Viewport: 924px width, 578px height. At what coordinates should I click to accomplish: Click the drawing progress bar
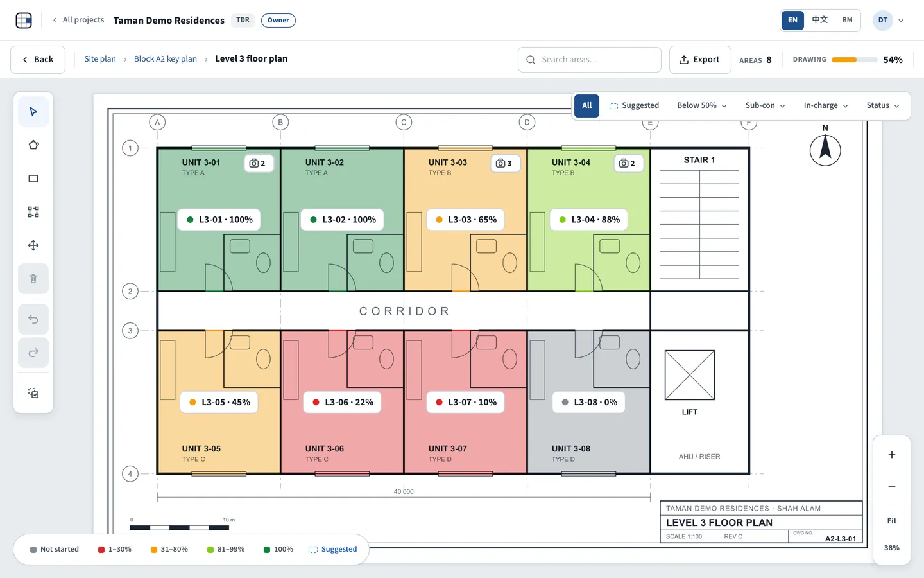pyautogui.click(x=854, y=60)
